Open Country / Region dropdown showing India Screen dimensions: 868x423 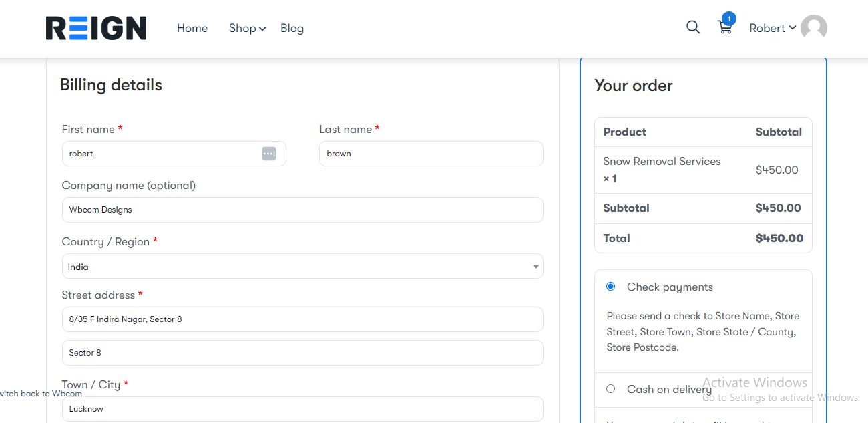point(302,267)
